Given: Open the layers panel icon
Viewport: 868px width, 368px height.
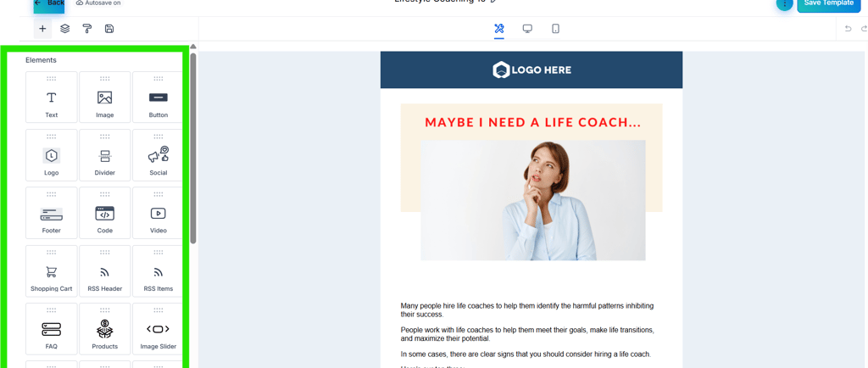Looking at the screenshot, I should pos(64,29).
